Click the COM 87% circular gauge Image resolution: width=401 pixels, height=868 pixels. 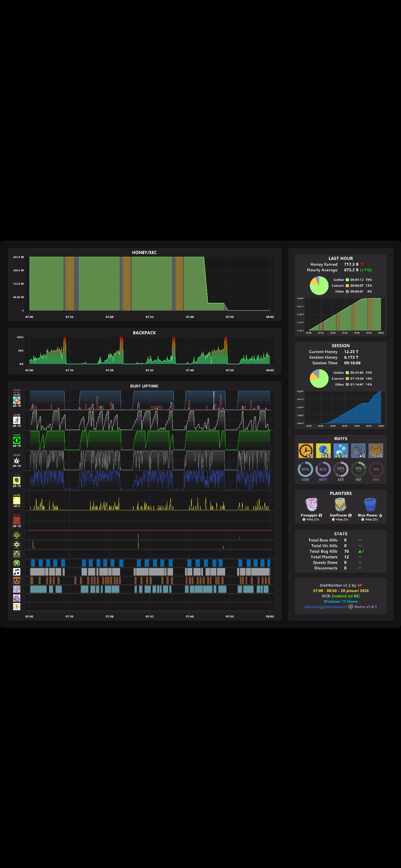[305, 469]
